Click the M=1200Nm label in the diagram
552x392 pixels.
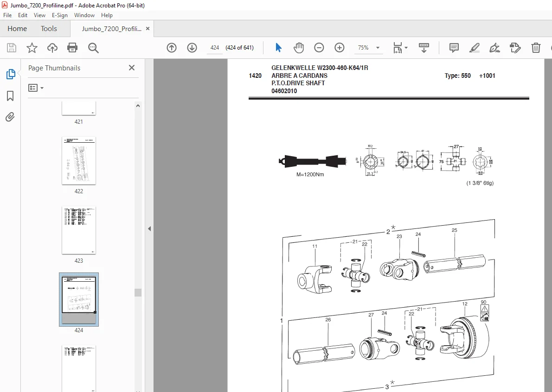[x=310, y=174]
